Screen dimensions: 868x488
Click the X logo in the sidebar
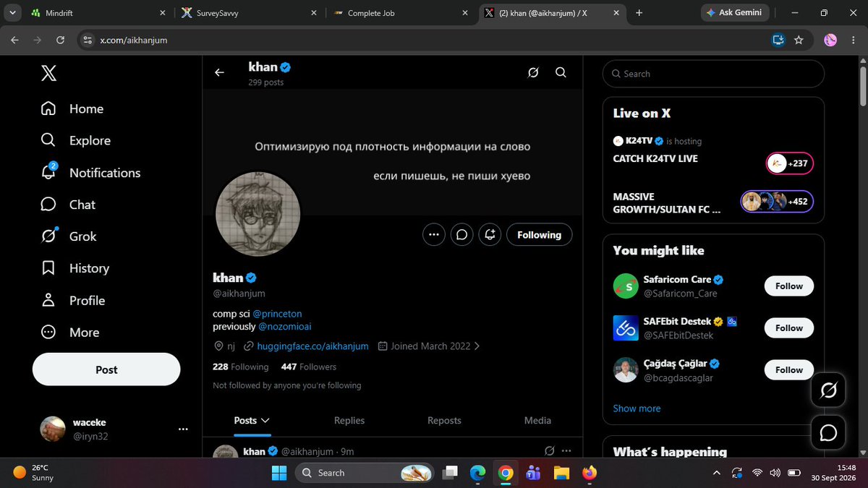click(x=48, y=73)
